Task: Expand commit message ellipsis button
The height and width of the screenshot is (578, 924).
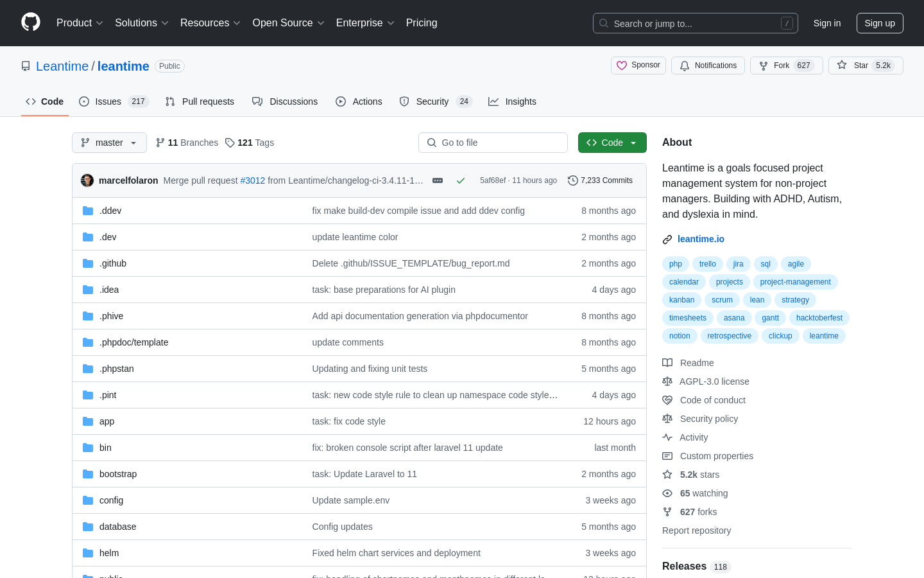Action: (438, 180)
